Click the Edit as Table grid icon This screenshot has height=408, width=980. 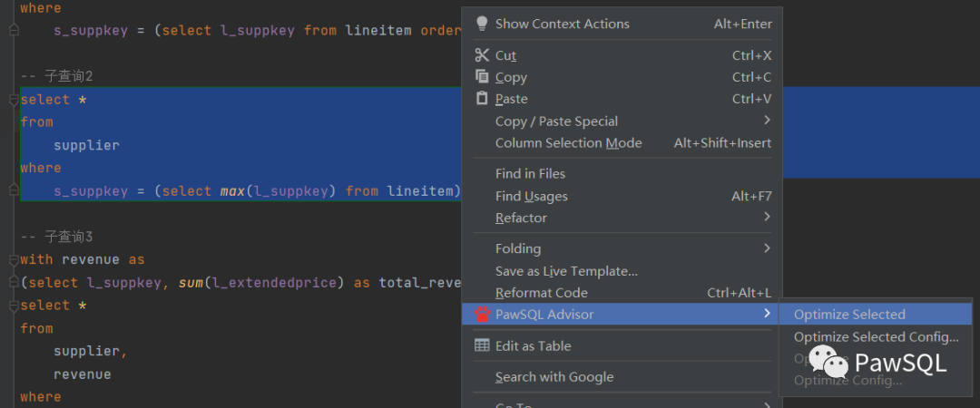[x=482, y=345]
